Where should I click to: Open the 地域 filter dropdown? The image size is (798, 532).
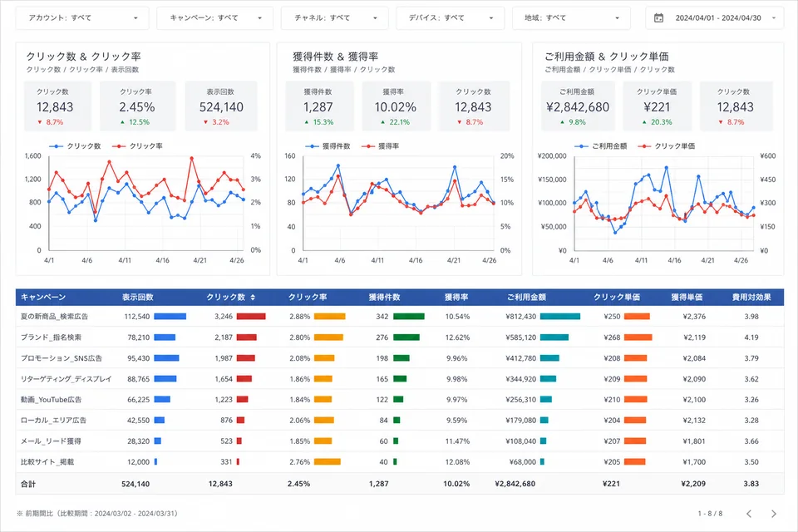571,17
